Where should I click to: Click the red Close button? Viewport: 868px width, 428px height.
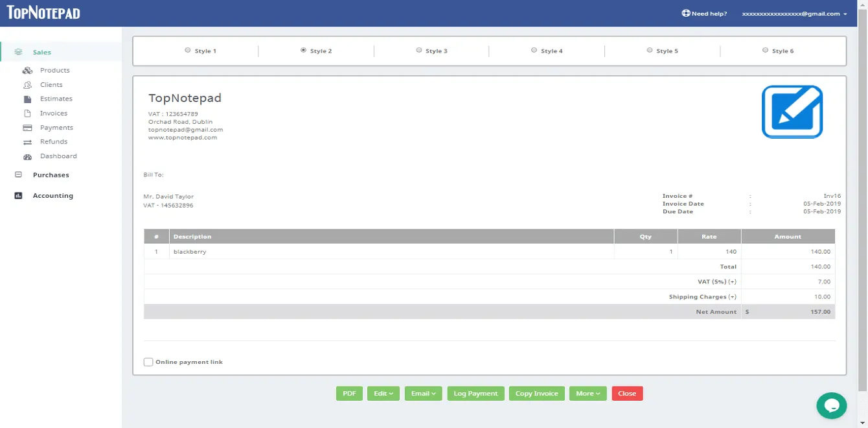coord(627,393)
